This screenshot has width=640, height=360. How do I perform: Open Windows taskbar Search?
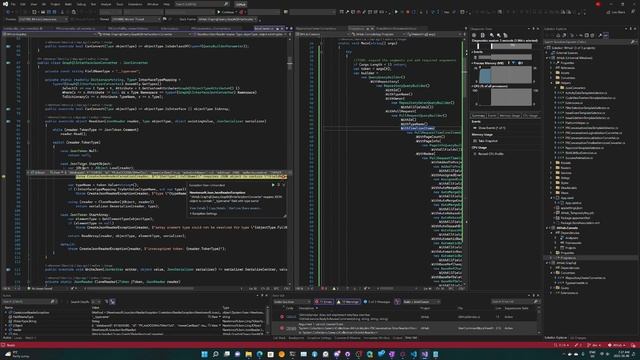click(x=216, y=354)
